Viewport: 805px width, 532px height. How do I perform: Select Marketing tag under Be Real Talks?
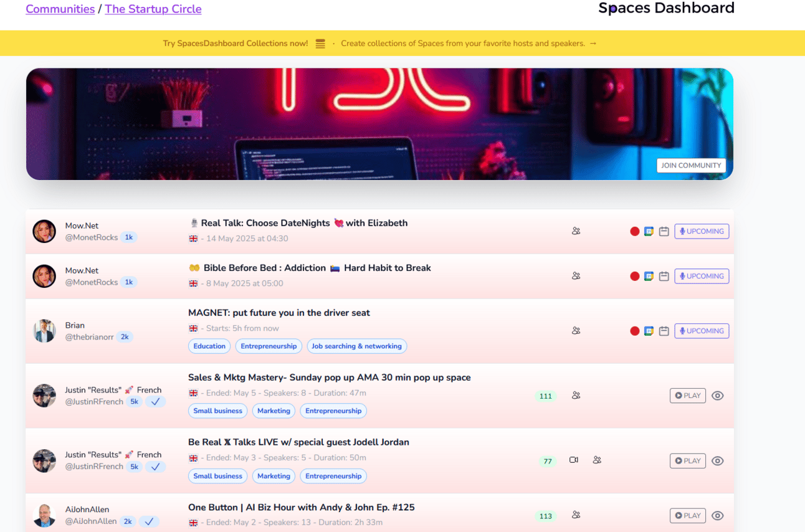point(274,476)
